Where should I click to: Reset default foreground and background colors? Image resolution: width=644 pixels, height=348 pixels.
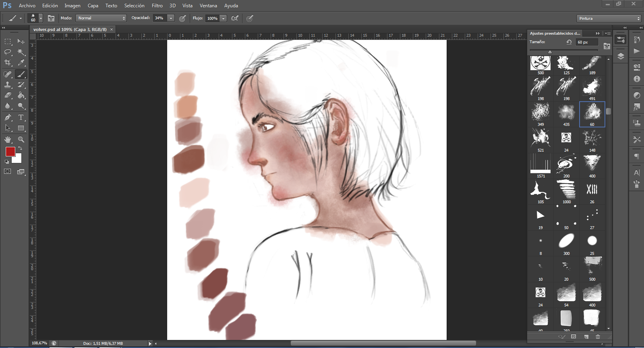coord(7,162)
